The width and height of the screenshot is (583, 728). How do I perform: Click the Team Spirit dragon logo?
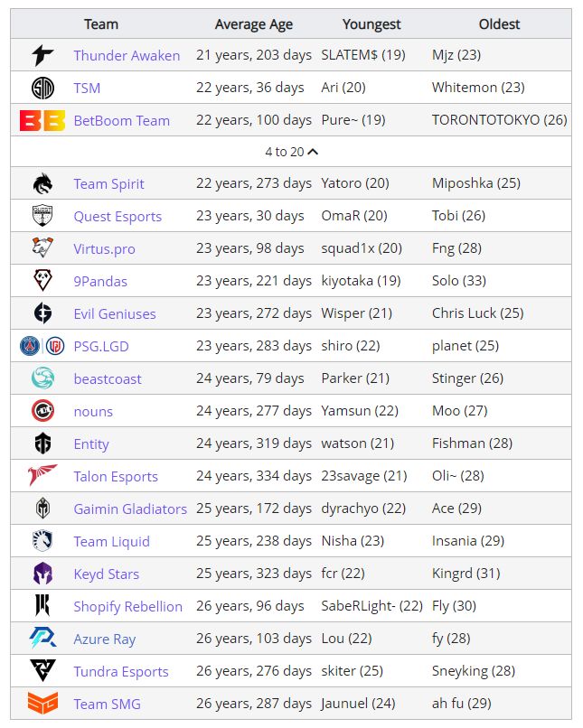pos(42,183)
